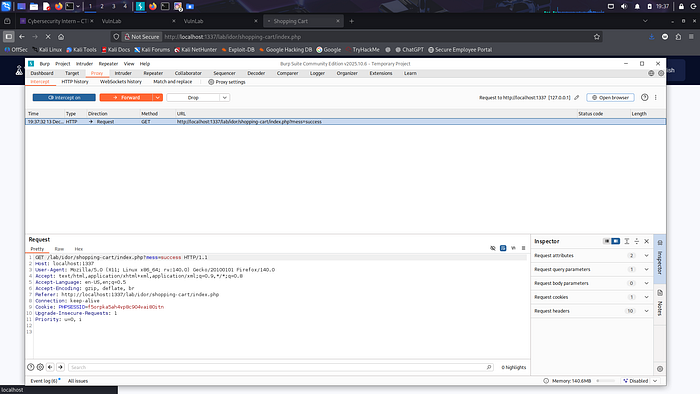The image size is (700, 394).
Task: Go to next search match arrow
Action: coord(60,367)
